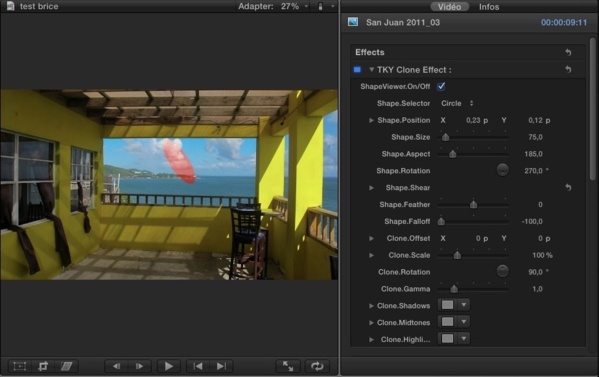599x377 pixels.
Task: Click San Juan 2011_03 clip icon
Action: click(x=353, y=22)
